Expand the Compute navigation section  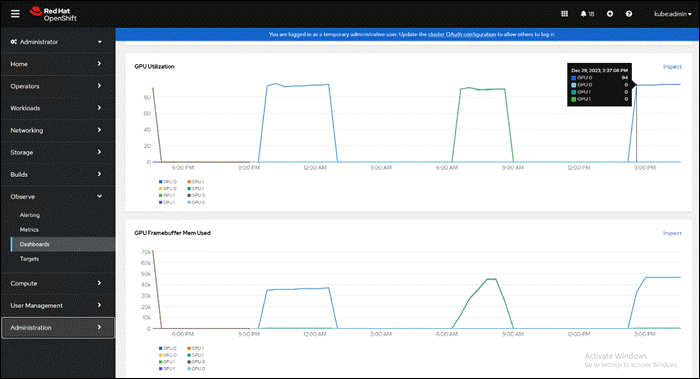tap(58, 283)
